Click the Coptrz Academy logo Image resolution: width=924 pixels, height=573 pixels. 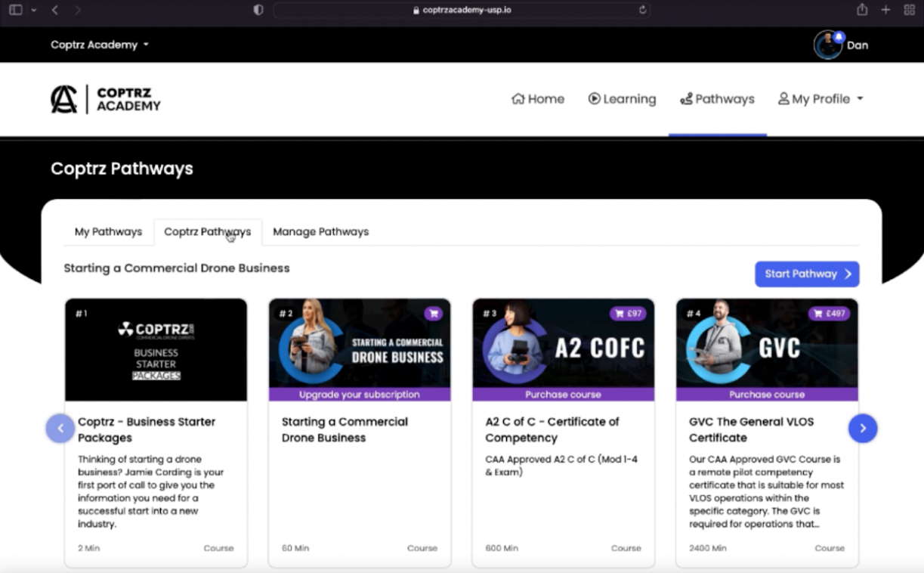click(x=105, y=99)
